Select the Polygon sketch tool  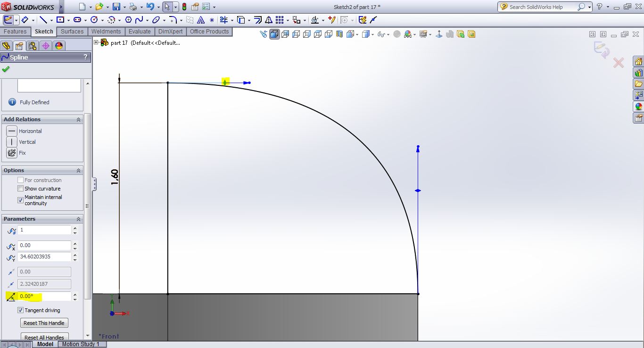coord(128,20)
